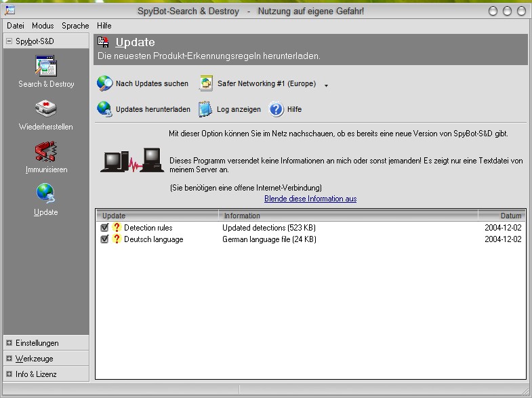Collapse the Spybot-S&D sidebar section
This screenshot has width=532, height=398.
(x=9, y=41)
